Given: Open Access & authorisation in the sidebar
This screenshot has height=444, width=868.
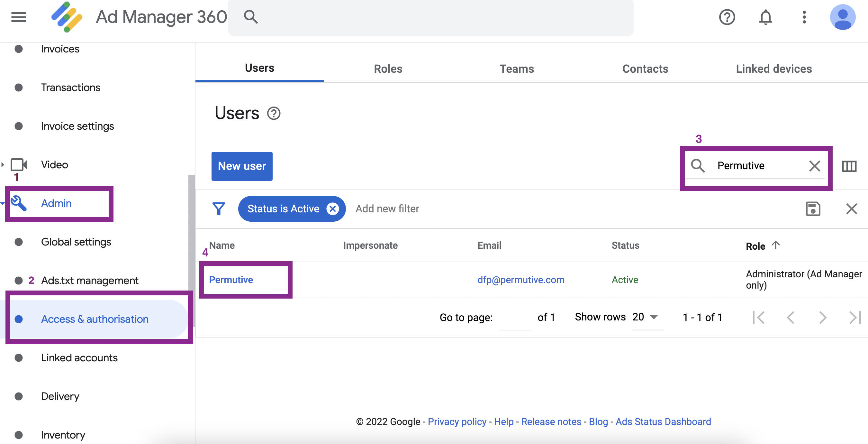Looking at the screenshot, I should (95, 319).
